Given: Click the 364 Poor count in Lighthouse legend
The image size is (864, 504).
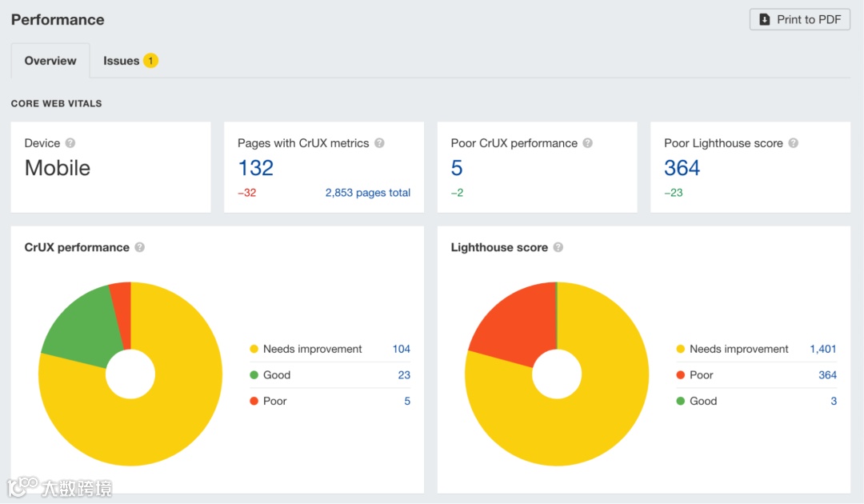Looking at the screenshot, I should tap(826, 374).
